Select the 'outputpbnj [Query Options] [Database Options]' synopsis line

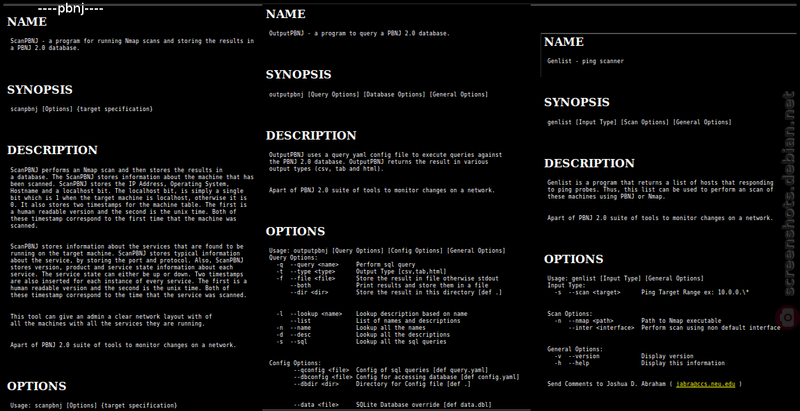pyautogui.click(x=378, y=94)
